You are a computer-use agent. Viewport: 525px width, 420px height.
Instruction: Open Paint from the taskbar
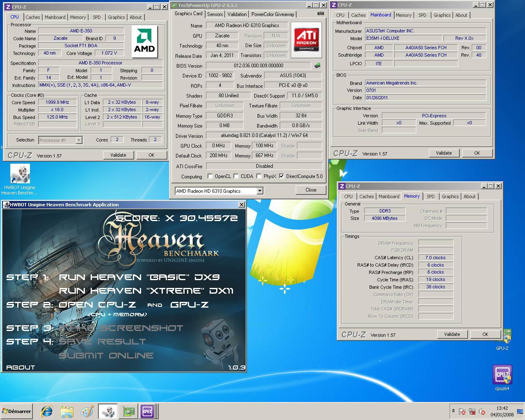(x=87, y=411)
